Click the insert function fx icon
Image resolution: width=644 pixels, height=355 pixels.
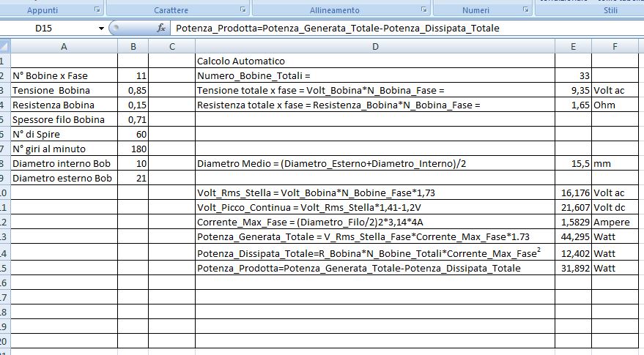coord(161,28)
